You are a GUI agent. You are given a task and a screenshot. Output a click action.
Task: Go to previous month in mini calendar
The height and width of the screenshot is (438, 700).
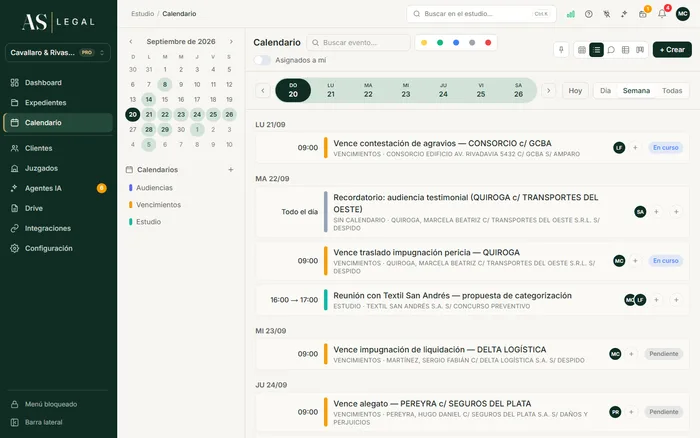click(x=131, y=42)
